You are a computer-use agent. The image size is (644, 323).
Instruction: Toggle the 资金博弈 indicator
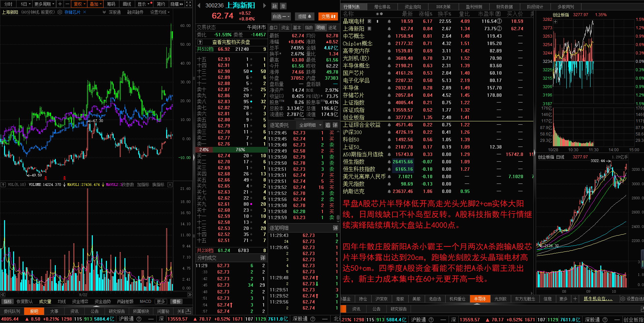(80, 301)
